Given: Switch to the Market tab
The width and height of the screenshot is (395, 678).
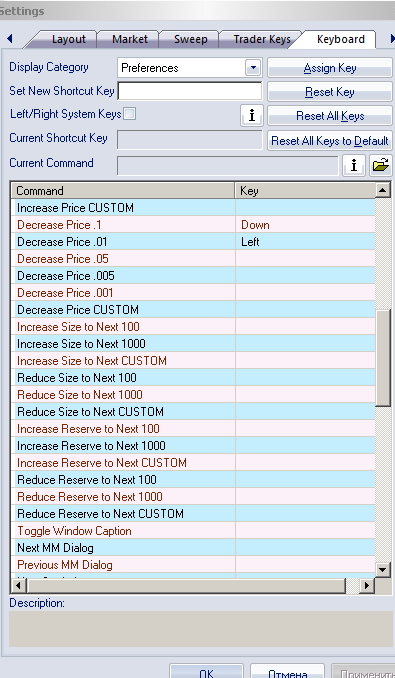Looking at the screenshot, I should (x=130, y=39).
